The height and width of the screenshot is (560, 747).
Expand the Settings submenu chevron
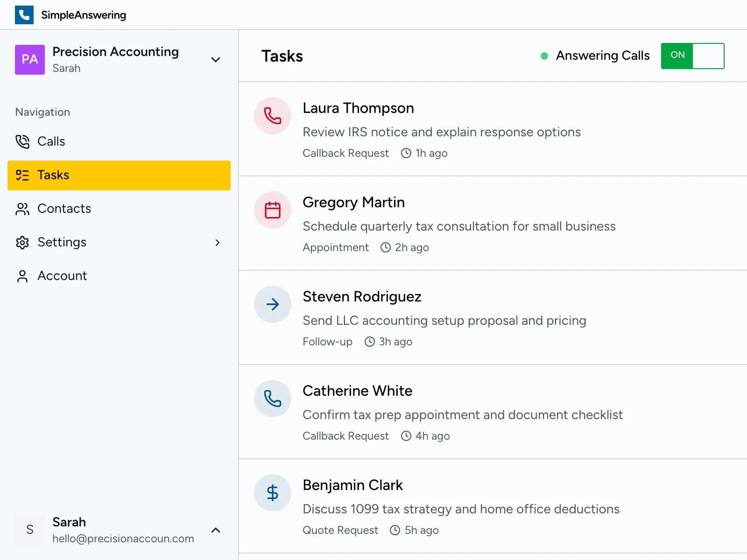(217, 243)
